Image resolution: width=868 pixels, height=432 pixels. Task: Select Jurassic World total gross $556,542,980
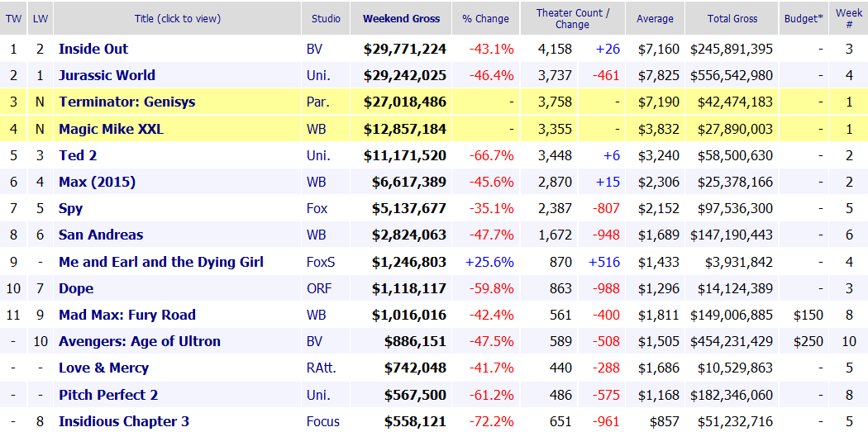coord(732,75)
